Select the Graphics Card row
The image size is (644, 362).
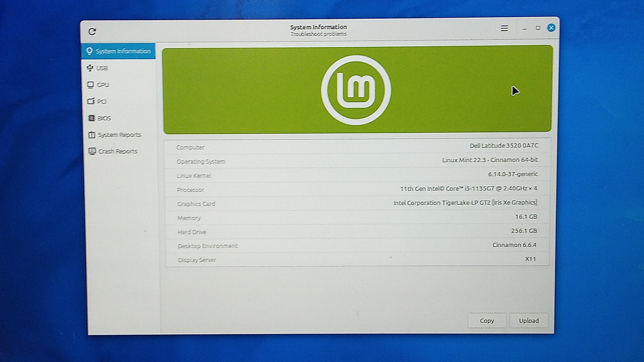[357, 203]
